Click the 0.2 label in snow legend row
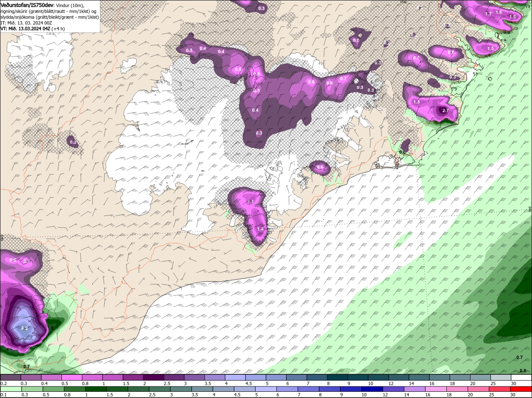 tap(3, 383)
